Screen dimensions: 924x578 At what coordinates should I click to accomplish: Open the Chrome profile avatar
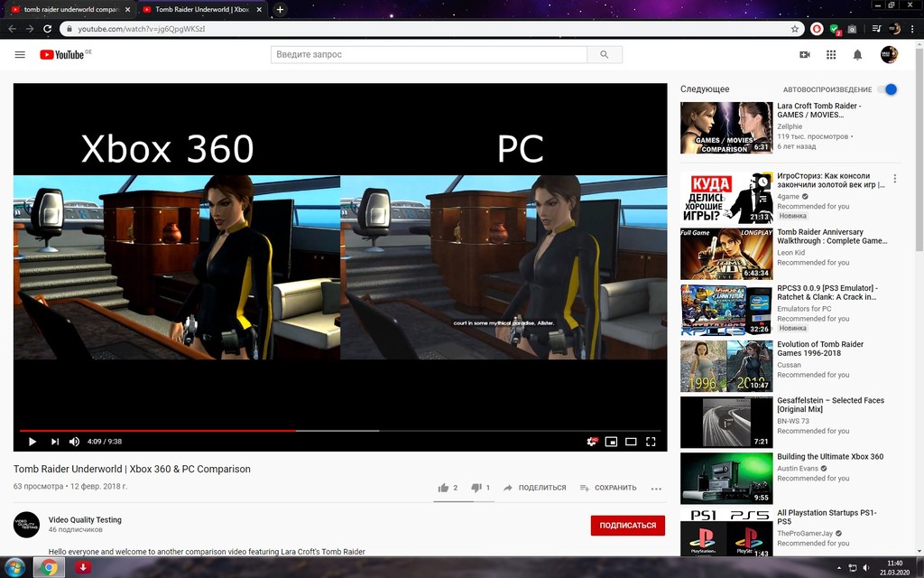pos(894,28)
